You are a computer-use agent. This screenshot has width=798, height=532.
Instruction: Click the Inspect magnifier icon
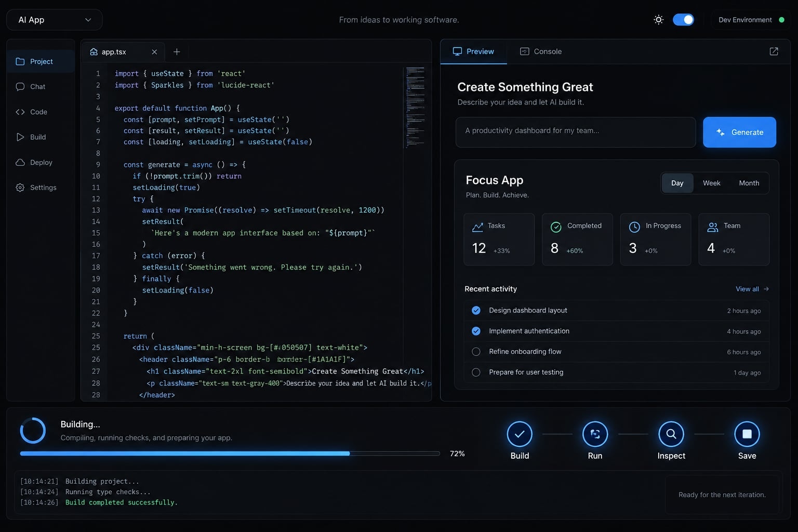671,434
